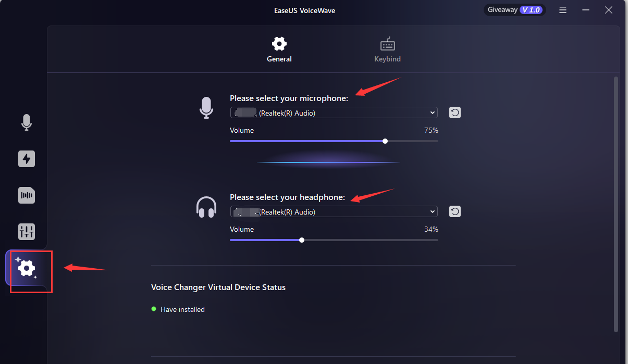Image resolution: width=628 pixels, height=364 pixels.
Task: Reset the microphone selection with the refresh icon
Action: pyautogui.click(x=454, y=112)
